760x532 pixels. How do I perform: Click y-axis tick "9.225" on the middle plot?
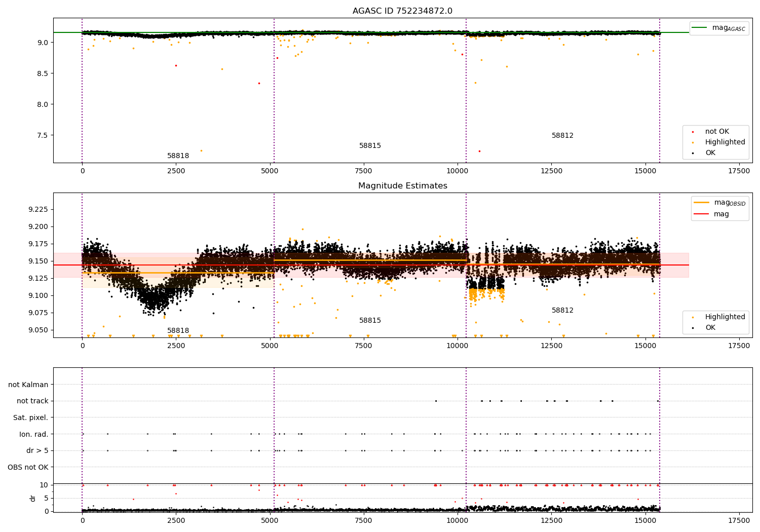(x=38, y=210)
